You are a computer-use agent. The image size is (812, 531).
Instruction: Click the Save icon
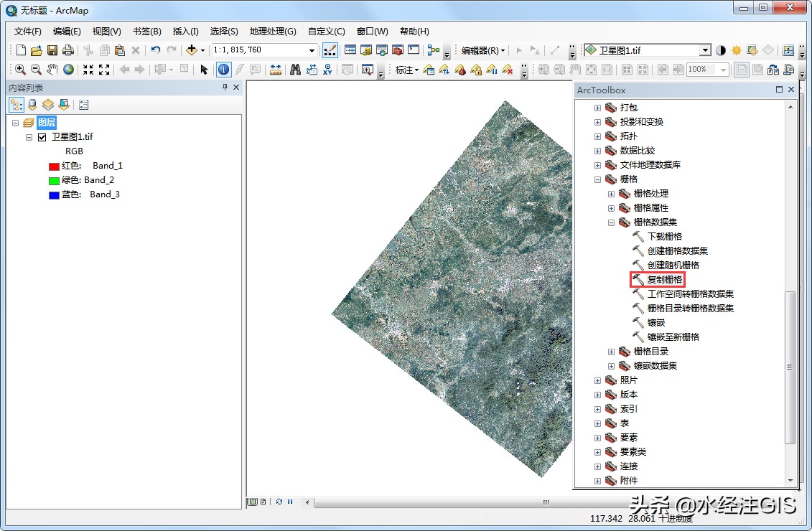pyautogui.click(x=51, y=50)
